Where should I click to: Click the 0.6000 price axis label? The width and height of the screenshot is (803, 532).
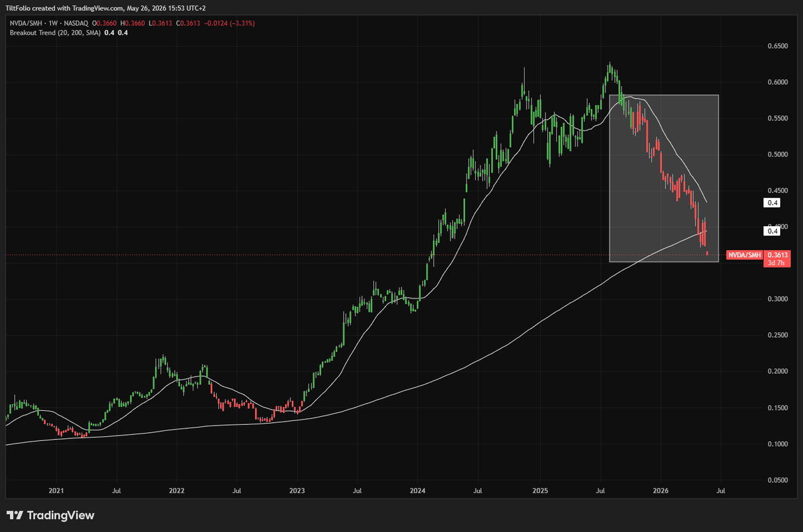(778, 83)
